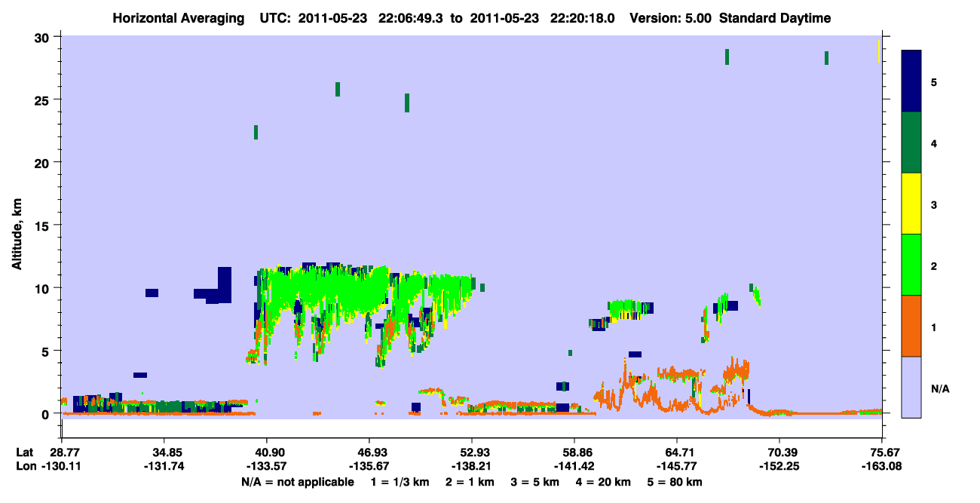Click the "1 = 1/3 km" legend entry
The width and height of the screenshot is (980, 503).
click(x=402, y=482)
